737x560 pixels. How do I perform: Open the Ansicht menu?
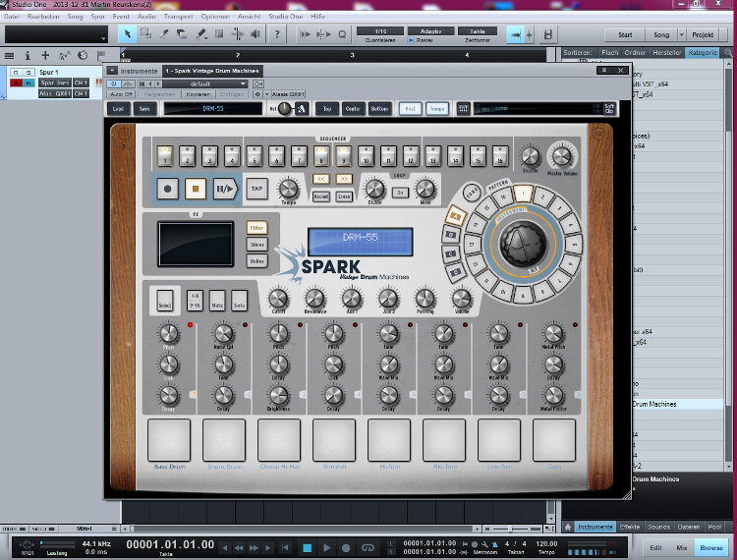(x=249, y=16)
